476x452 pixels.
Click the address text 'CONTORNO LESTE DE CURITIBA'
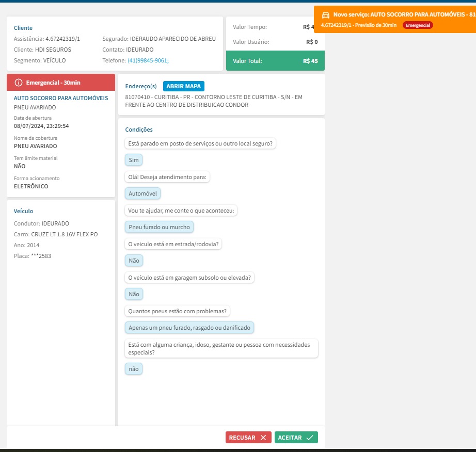[x=235, y=97]
